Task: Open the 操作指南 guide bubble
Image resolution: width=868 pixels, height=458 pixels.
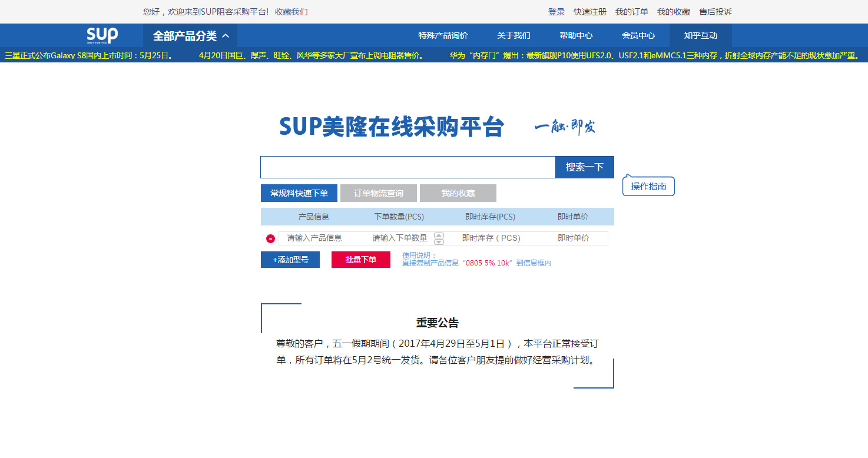Action: point(648,186)
